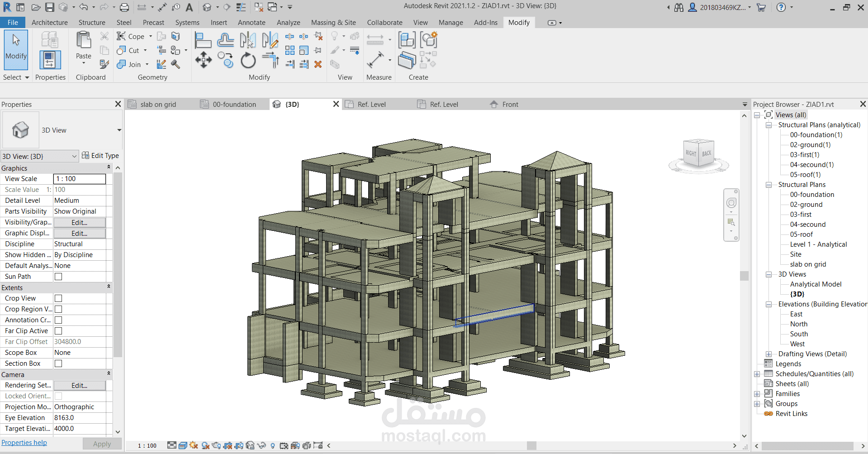Open the slab on grid view tab

pos(158,104)
